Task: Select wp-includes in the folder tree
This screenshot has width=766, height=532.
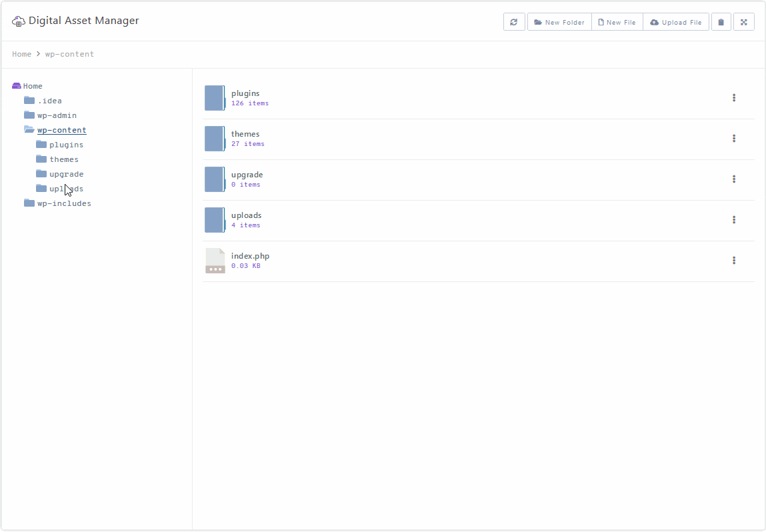Action: click(64, 203)
